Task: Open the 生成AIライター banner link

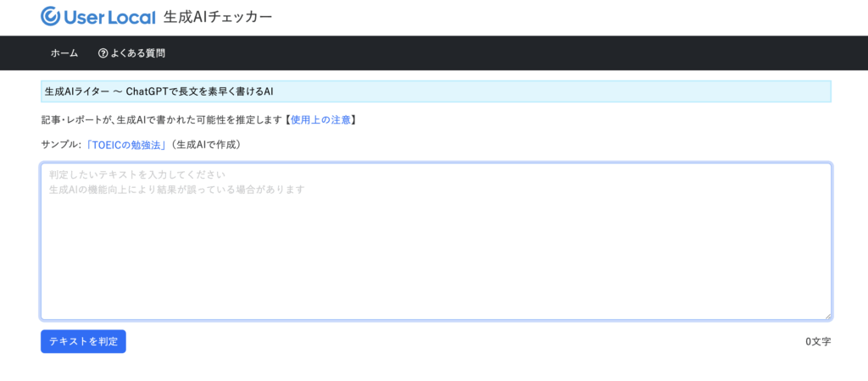Action: pos(75,91)
